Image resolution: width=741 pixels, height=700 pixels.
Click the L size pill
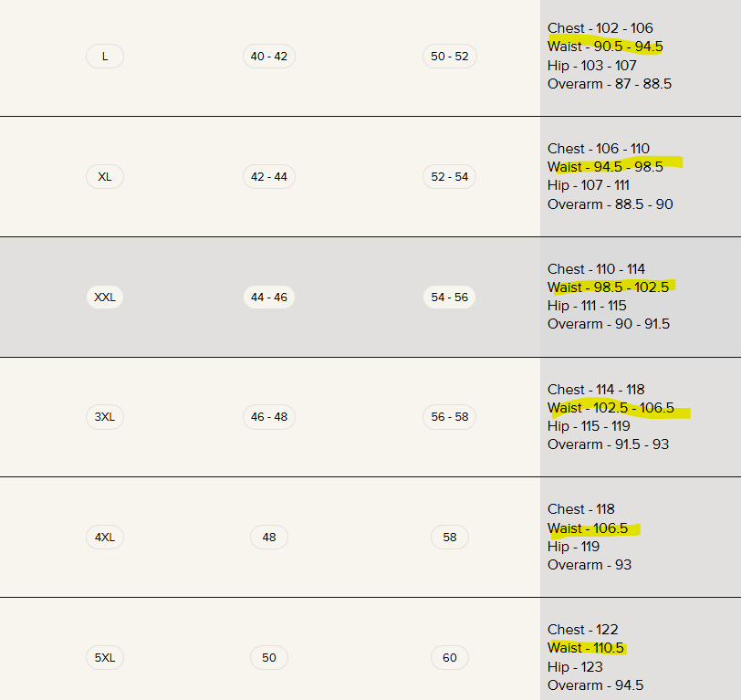[x=105, y=57]
